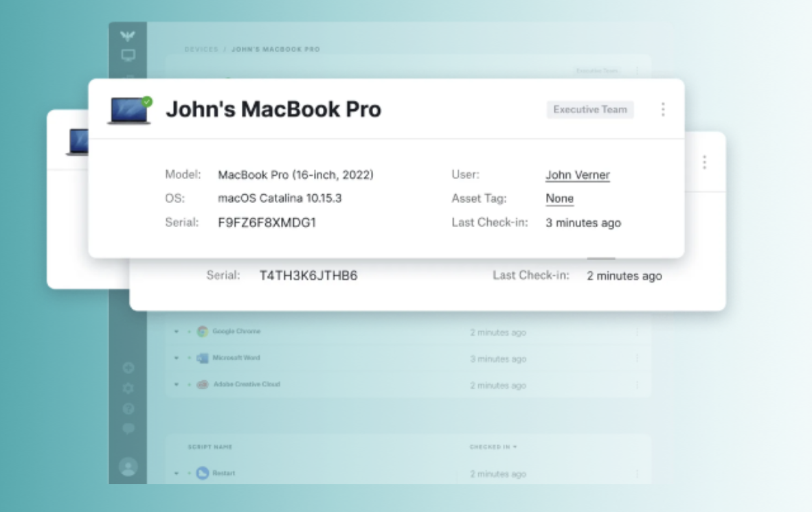Open the chat bubble icon in sidebar
The image size is (812, 512).
tap(128, 428)
